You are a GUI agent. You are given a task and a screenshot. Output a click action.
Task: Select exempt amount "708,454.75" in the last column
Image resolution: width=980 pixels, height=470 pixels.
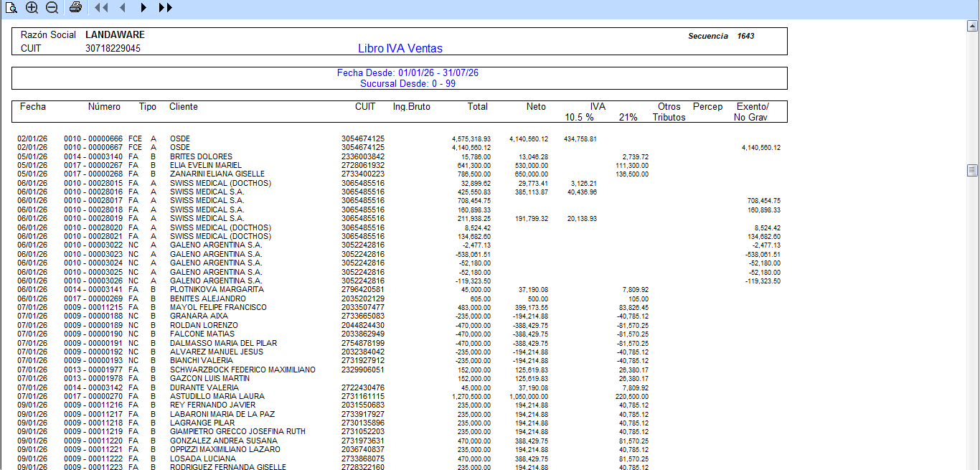(764, 201)
